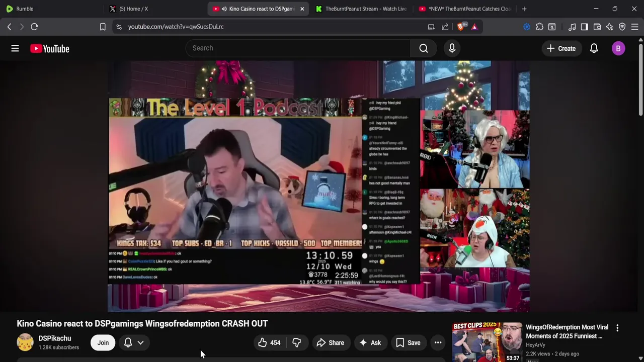The height and width of the screenshot is (362, 644).
Task: Click HeyArVy channel name
Action: 535,345
